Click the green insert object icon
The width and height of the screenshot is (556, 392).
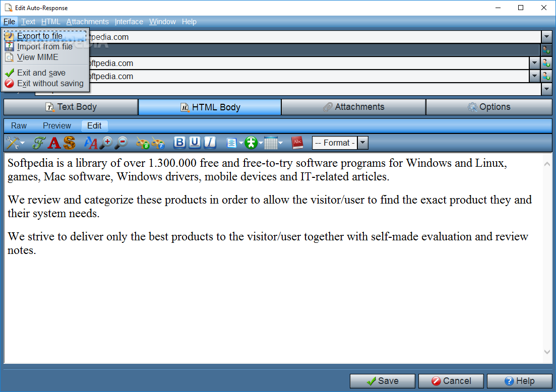pyautogui.click(x=251, y=143)
